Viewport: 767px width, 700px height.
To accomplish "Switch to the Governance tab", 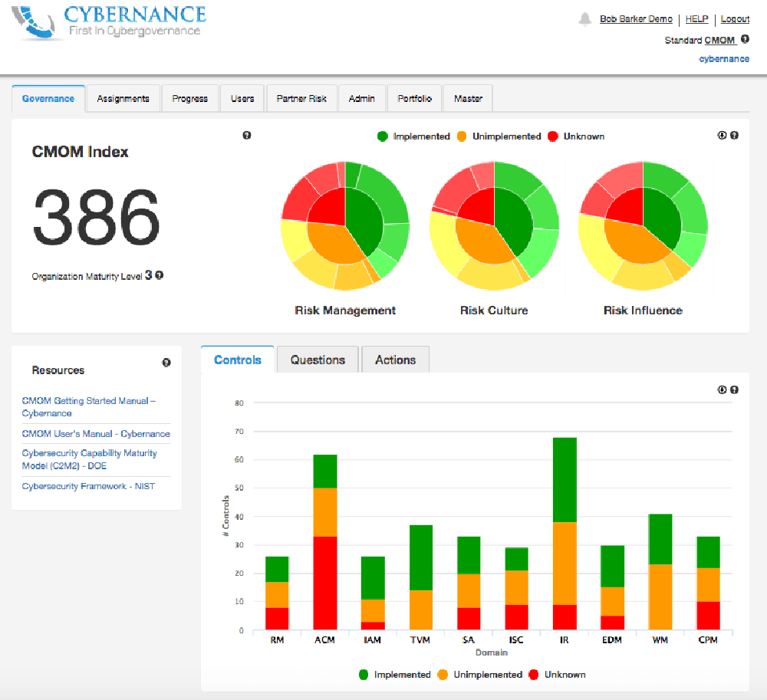I will click(48, 99).
